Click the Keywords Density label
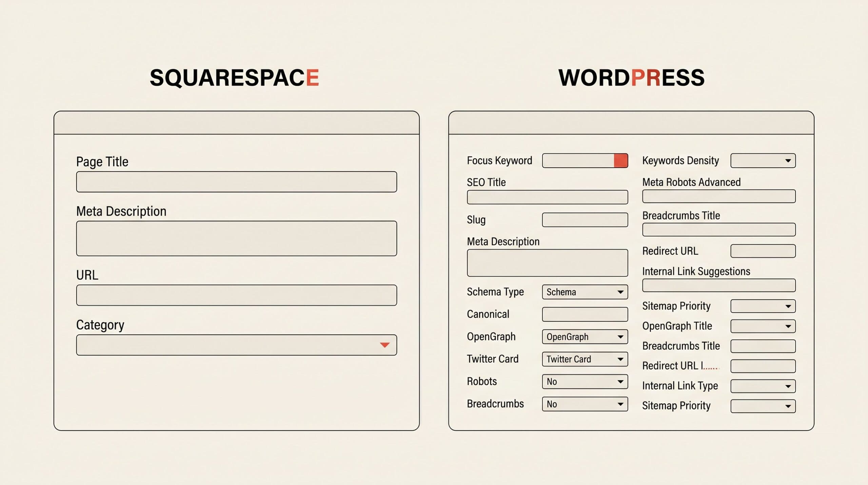The image size is (868, 485). point(680,161)
